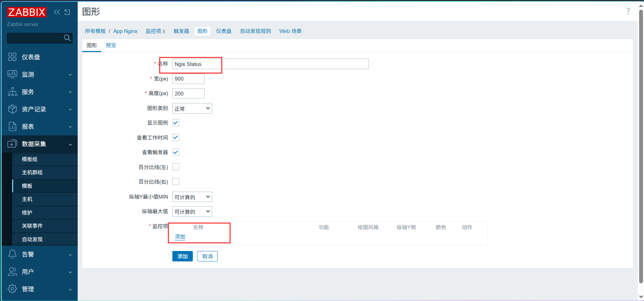Click the 名称 text field
This screenshot has height=301, width=644.
coord(271,64)
